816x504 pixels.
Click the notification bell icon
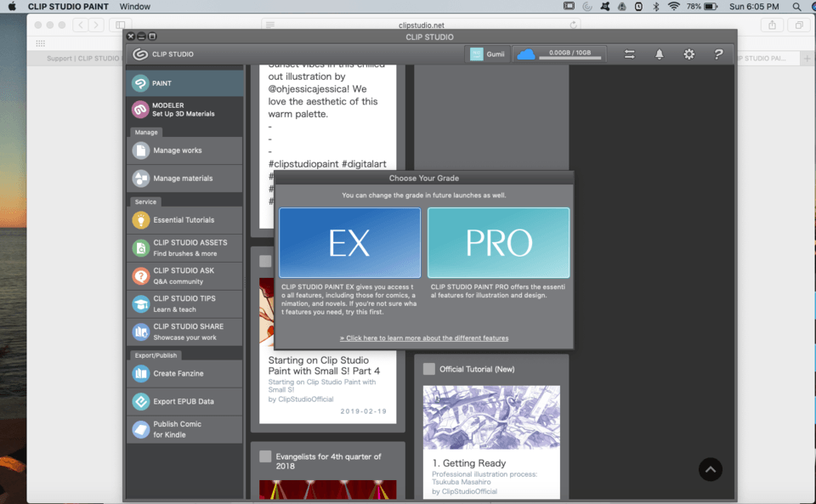[x=659, y=54]
